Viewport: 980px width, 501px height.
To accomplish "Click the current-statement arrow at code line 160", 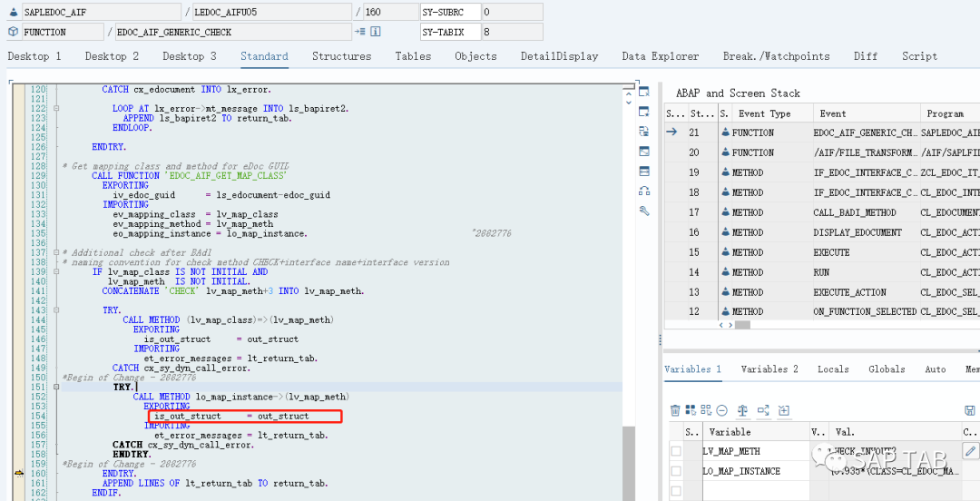I will (19, 474).
